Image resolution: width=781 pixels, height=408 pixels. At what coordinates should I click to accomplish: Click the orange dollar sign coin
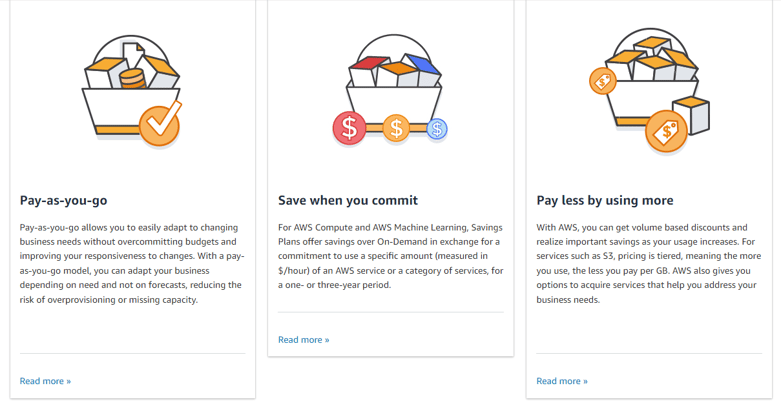pyautogui.click(x=396, y=128)
